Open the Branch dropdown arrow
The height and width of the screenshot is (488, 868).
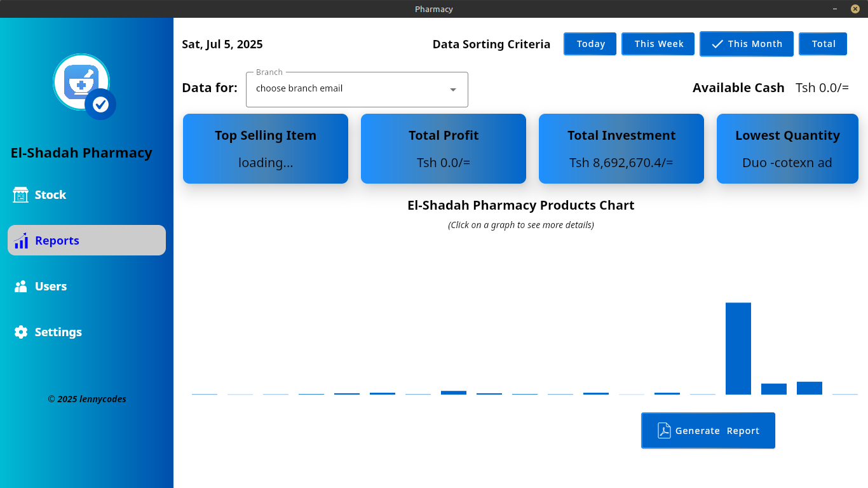(453, 90)
